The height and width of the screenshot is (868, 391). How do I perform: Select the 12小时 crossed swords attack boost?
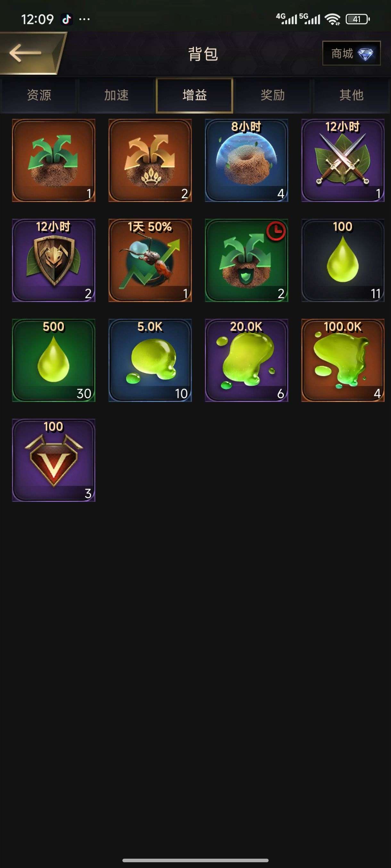(343, 160)
